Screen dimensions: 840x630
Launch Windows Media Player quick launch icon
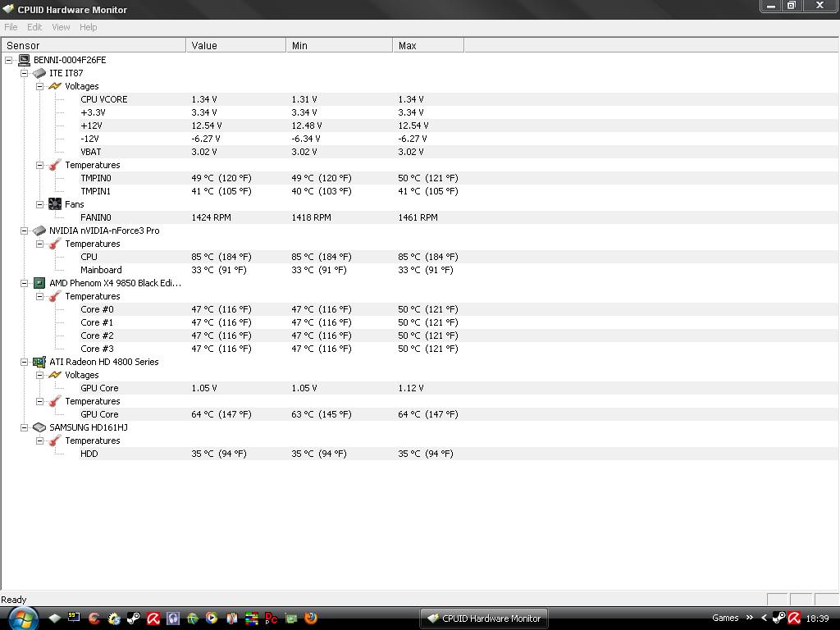[212, 619]
